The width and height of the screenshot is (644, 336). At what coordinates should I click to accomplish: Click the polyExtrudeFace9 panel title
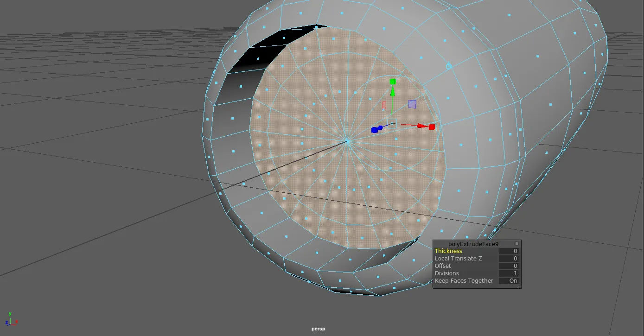tap(473, 243)
